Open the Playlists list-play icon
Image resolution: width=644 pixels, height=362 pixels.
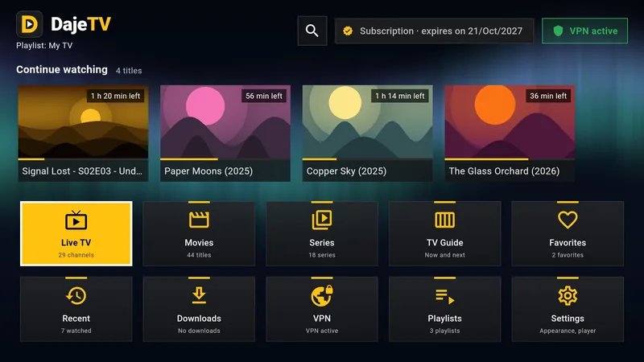[445, 296]
